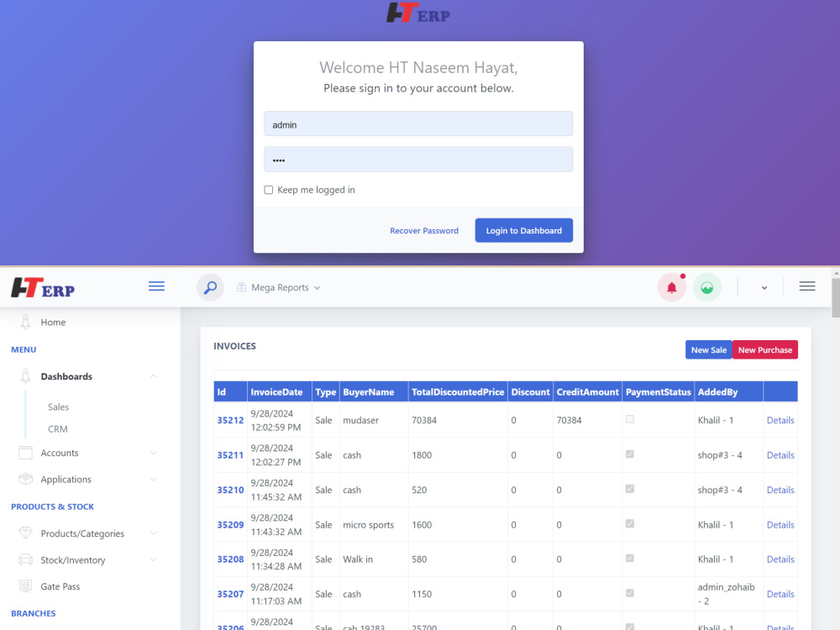Click the car icon for Stock/Inventory
This screenshot has width=840, height=630.
25,559
